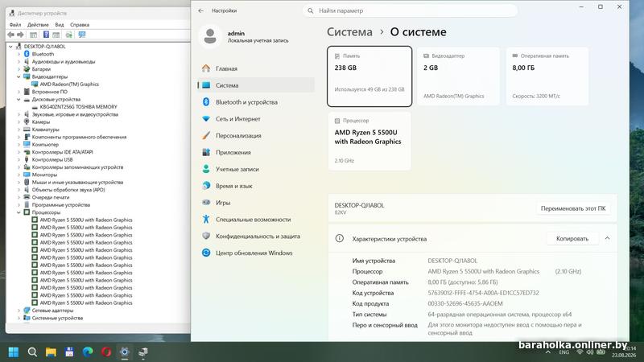Open Игры gamepad icon
Screen dimensions: 644x362
tap(206, 203)
